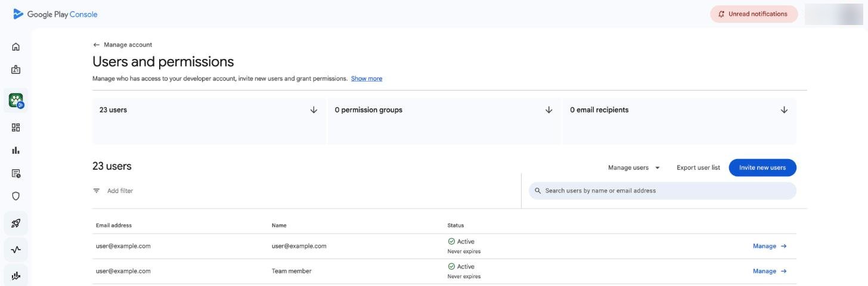
Task: Click the Name column header
Action: 279,225
